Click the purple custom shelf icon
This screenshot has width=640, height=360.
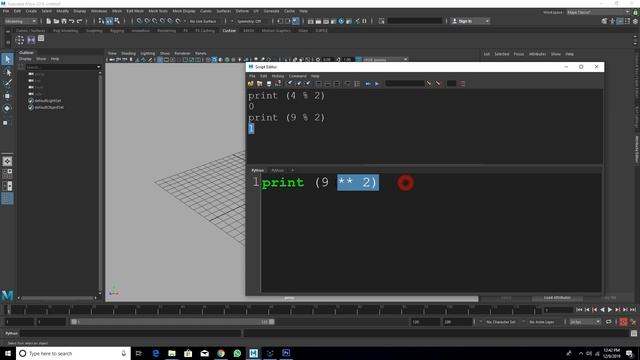click(31, 40)
